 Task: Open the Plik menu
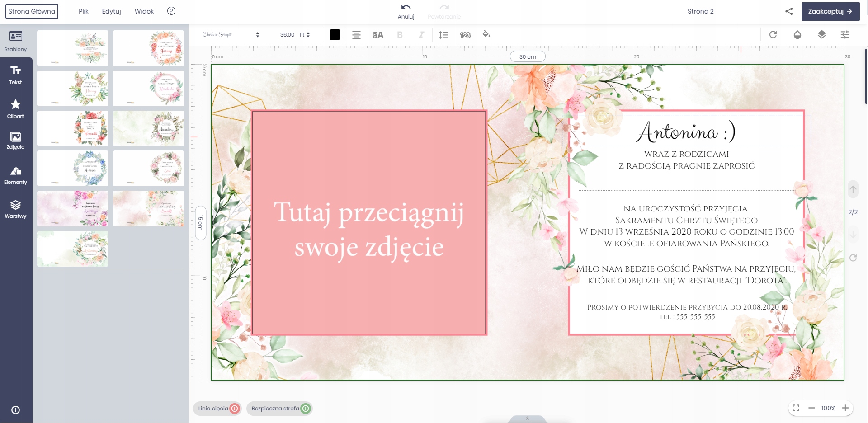84,11
